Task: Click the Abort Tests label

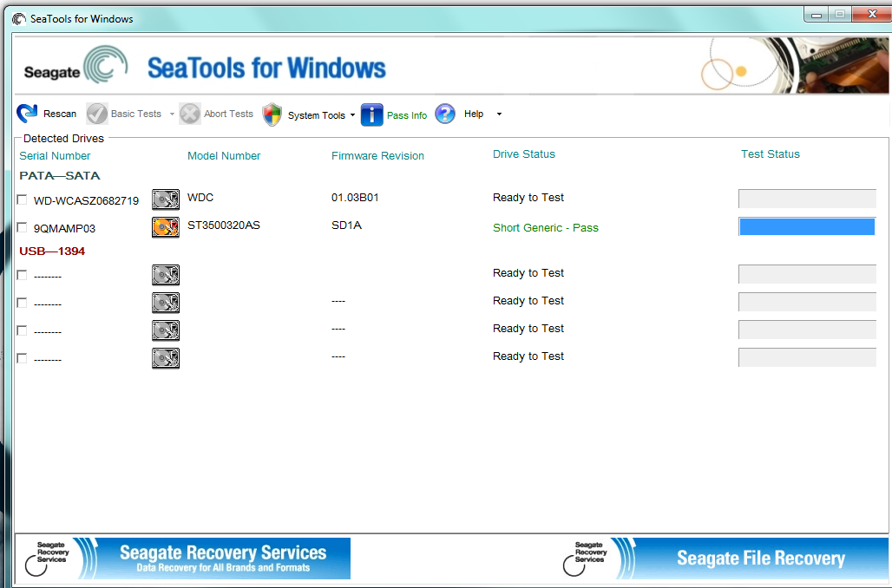Action: coord(229,114)
